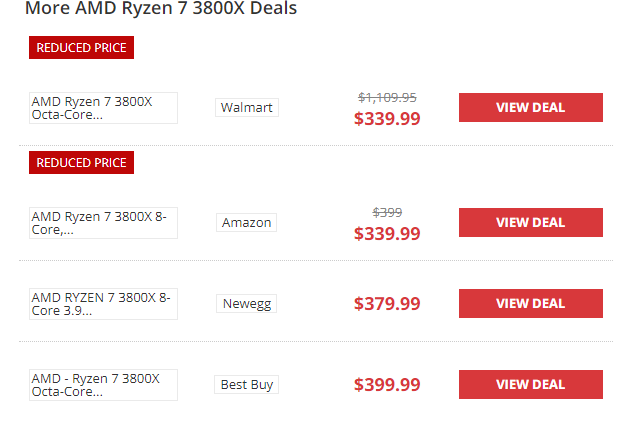Select the Amazon retailer label
The image size is (626, 431).
click(246, 223)
